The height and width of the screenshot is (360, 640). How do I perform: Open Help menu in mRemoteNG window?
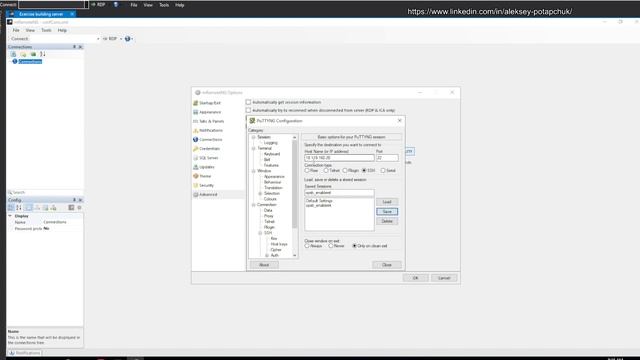(x=62, y=30)
